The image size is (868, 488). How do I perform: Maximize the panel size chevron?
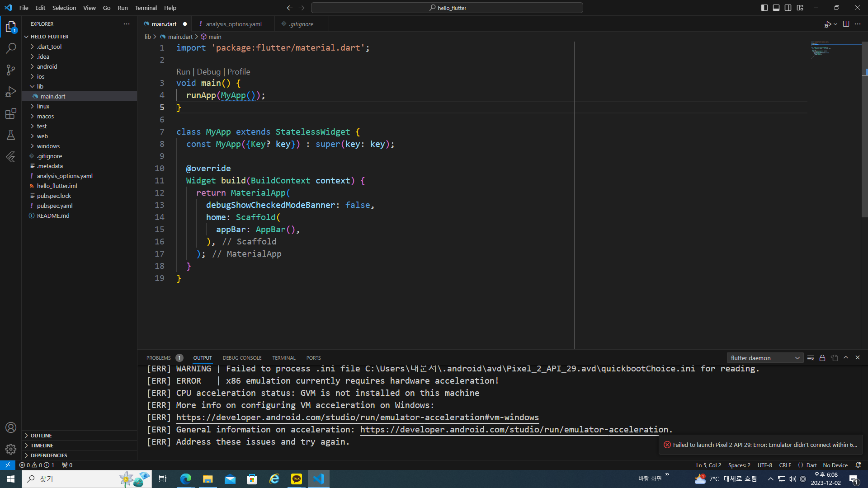(x=846, y=358)
